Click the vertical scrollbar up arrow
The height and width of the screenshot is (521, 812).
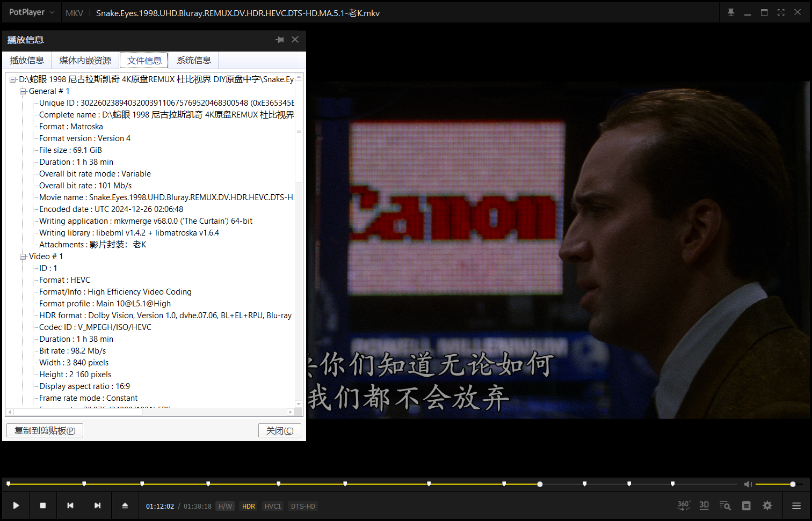coord(299,77)
